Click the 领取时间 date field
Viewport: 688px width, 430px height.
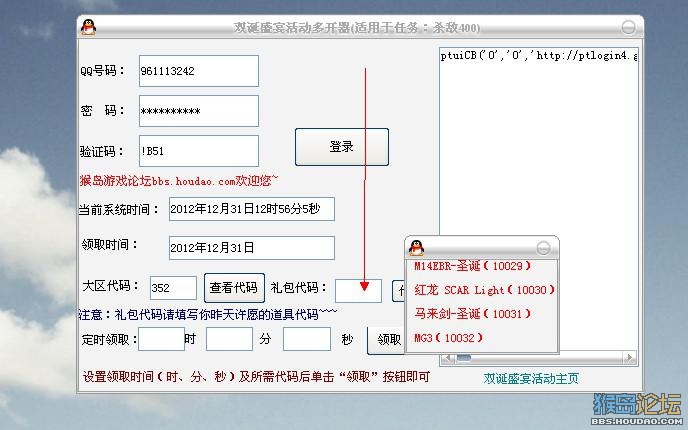[251, 248]
